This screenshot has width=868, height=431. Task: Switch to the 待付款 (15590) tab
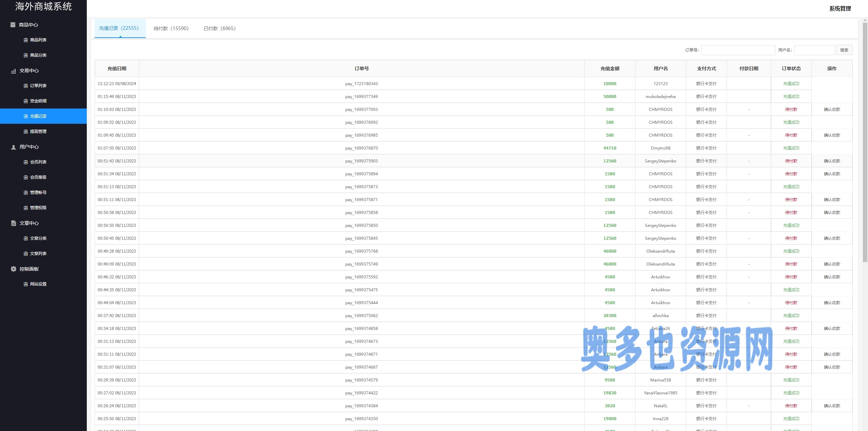171,28
